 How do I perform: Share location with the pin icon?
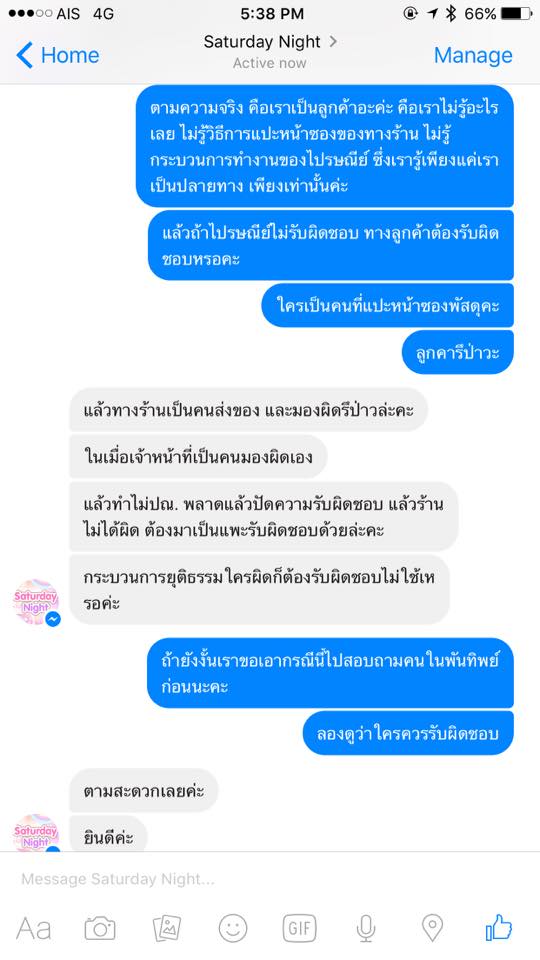432,928
